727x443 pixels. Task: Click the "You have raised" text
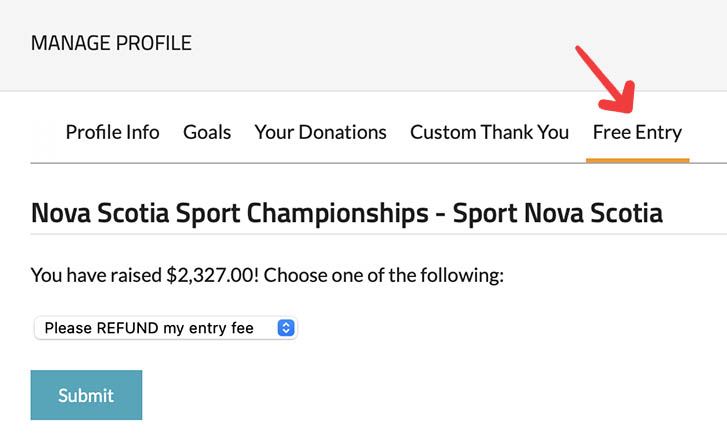96,274
